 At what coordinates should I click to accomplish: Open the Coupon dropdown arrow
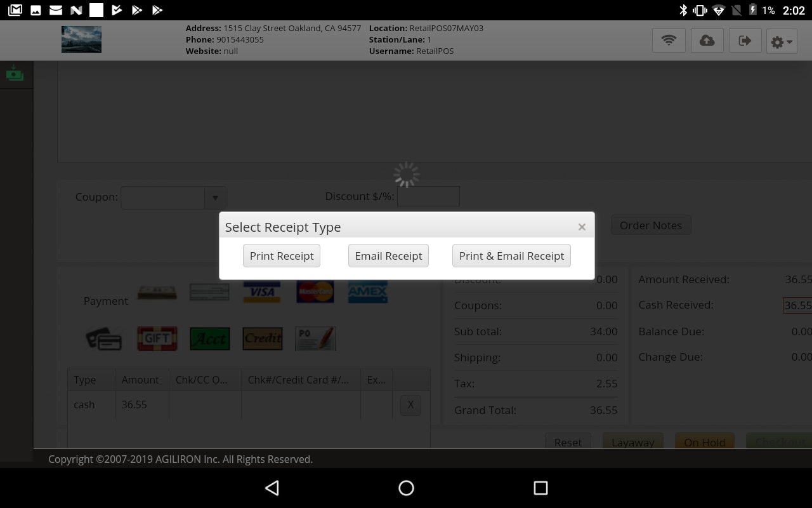tap(215, 197)
